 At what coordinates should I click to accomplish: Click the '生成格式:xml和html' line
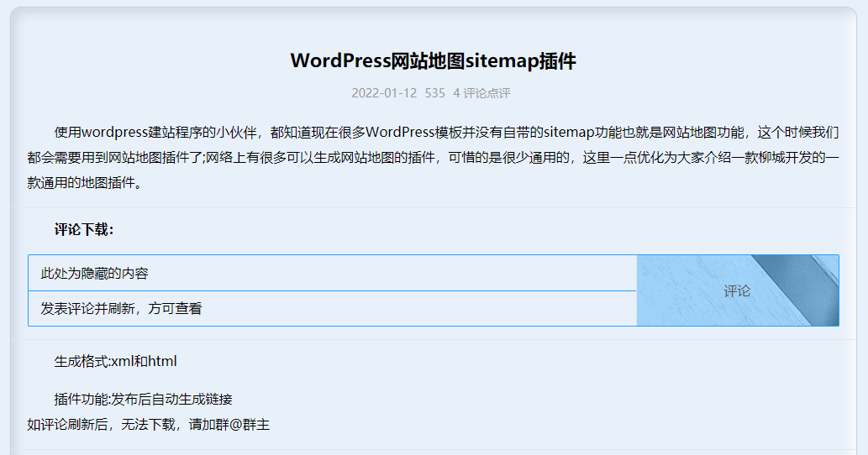pos(115,362)
